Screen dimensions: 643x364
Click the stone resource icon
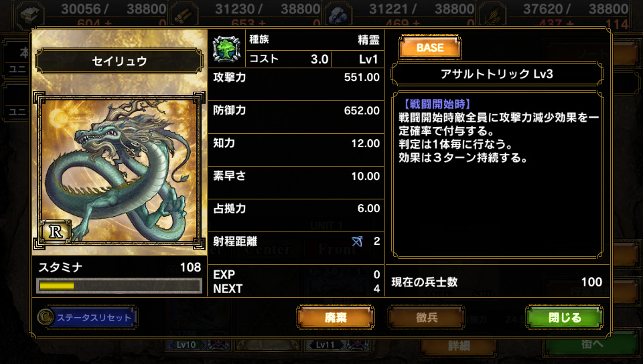tap(30, 15)
